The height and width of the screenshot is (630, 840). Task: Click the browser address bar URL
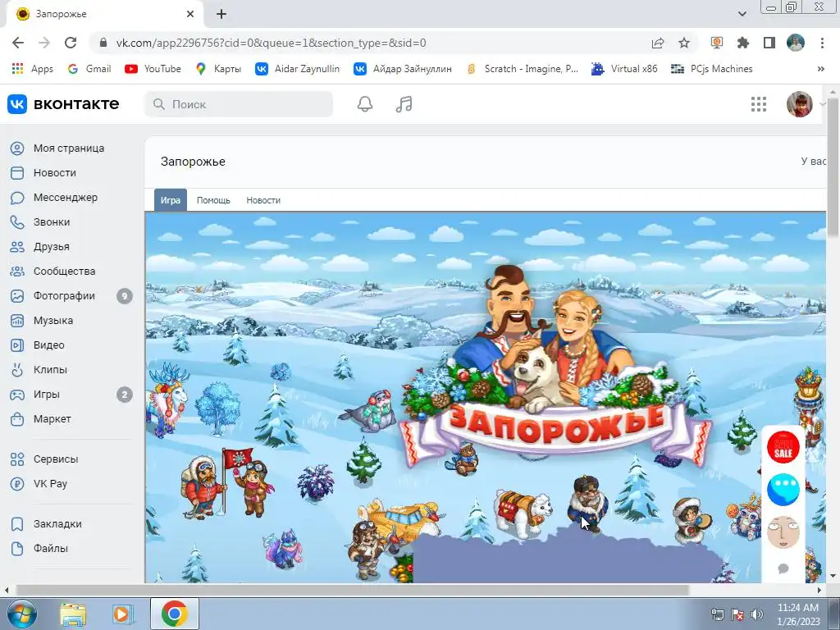click(x=271, y=43)
